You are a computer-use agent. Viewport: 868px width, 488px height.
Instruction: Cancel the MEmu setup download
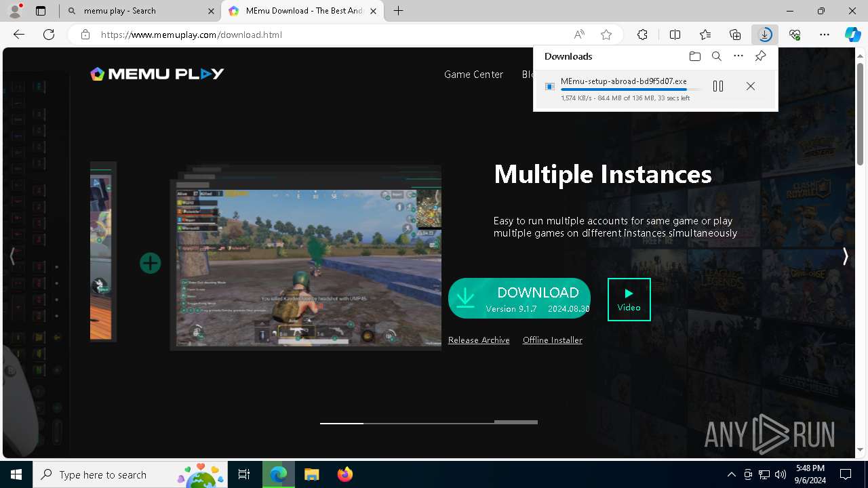tap(750, 86)
